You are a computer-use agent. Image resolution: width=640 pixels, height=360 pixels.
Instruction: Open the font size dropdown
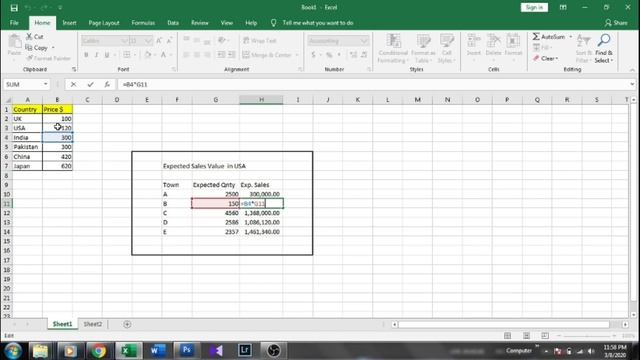pyautogui.click(x=148, y=41)
